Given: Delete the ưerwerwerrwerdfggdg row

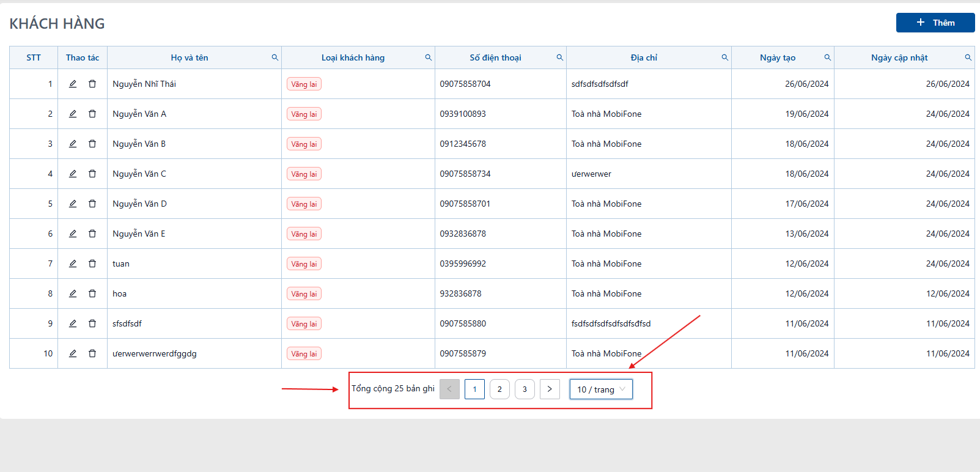Looking at the screenshot, I should (92, 353).
